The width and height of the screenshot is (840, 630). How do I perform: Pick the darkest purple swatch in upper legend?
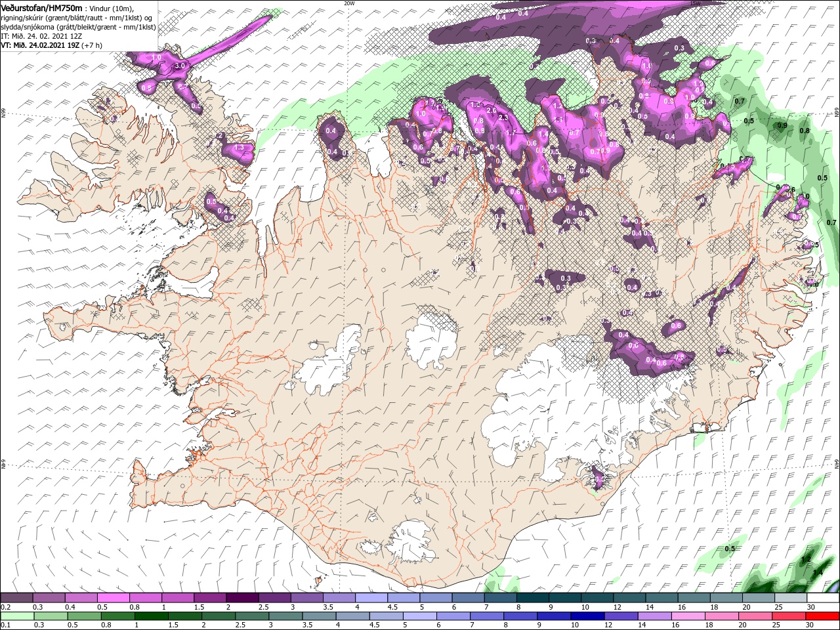tap(242, 598)
